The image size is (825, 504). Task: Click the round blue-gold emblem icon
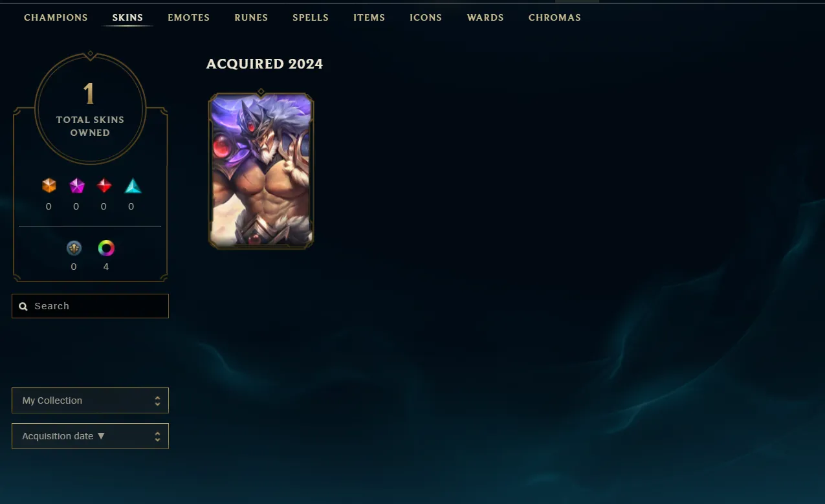click(x=74, y=248)
